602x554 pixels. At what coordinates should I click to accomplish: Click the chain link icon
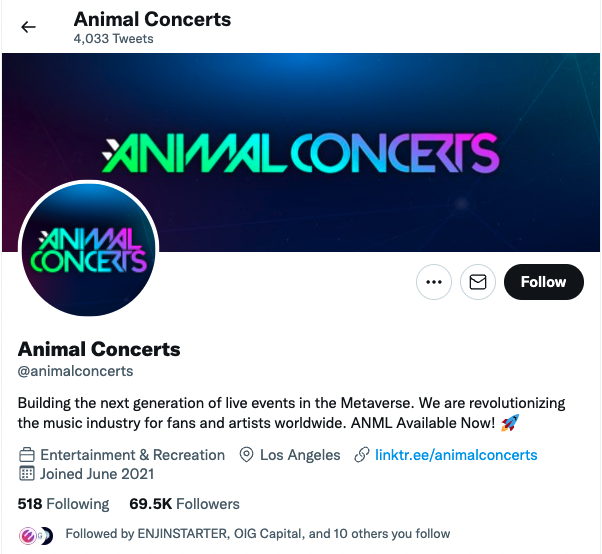(362, 455)
